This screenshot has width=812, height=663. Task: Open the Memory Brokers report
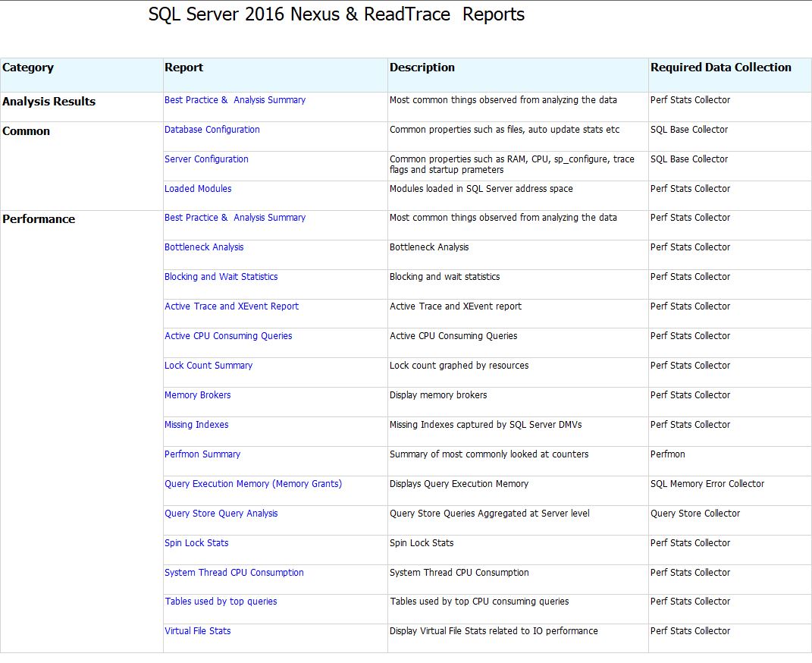pos(198,394)
